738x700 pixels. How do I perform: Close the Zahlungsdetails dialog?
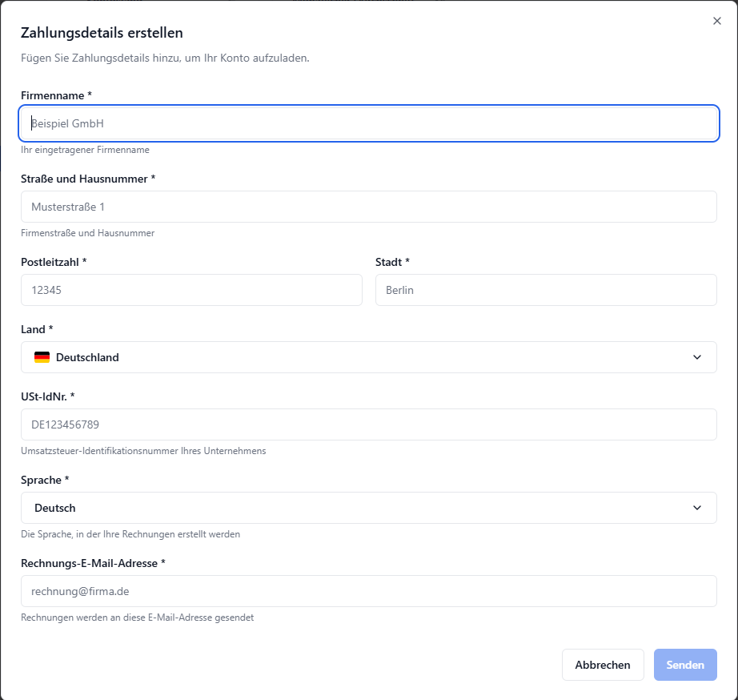click(x=716, y=21)
